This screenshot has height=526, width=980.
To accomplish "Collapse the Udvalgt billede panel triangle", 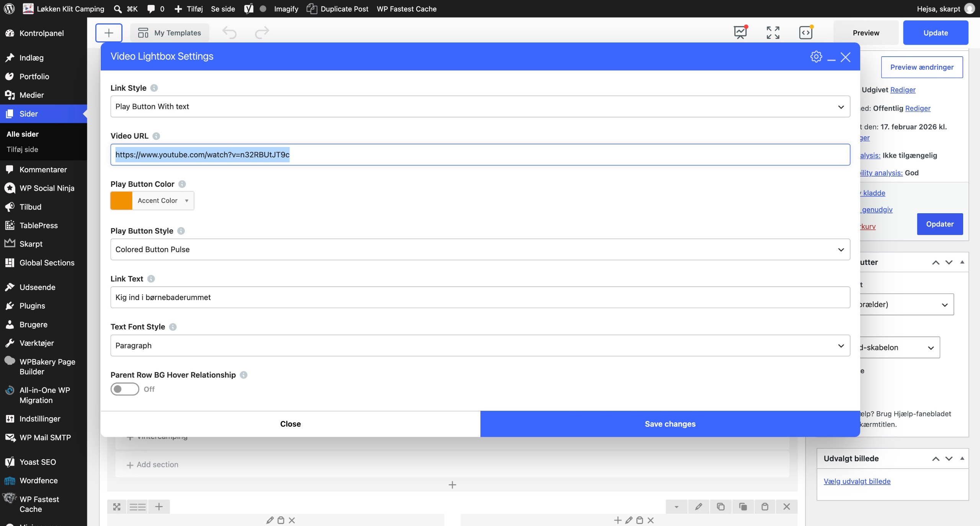I will pos(962,458).
